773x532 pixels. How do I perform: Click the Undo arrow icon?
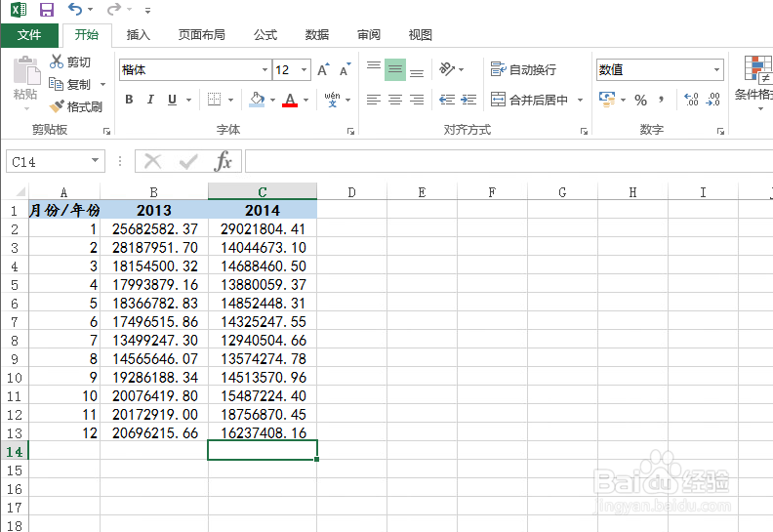[75, 9]
